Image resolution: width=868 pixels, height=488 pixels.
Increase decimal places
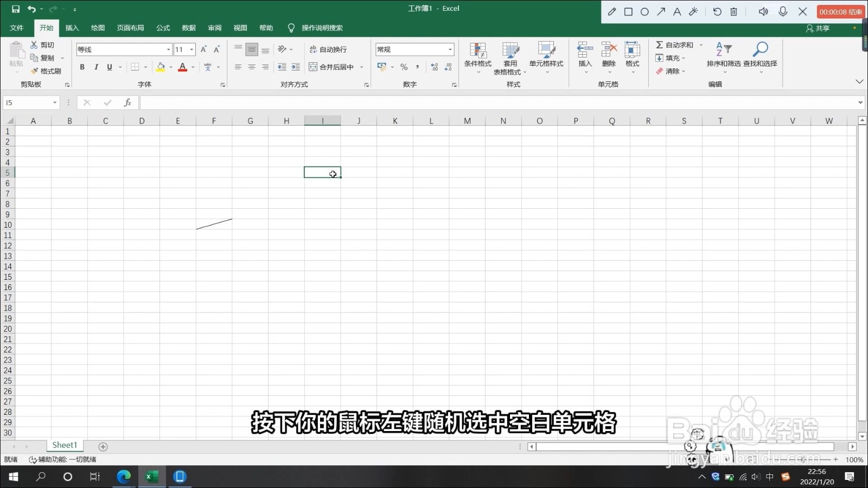pos(434,67)
